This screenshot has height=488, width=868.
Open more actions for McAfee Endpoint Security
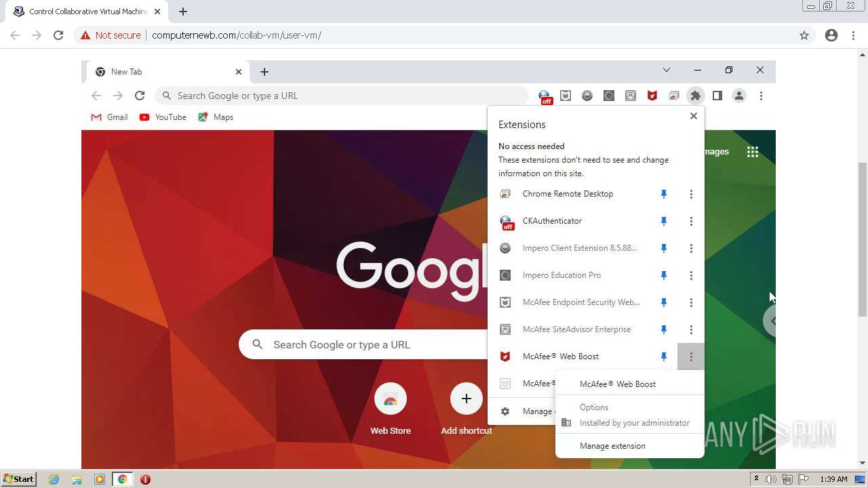pyautogui.click(x=691, y=302)
